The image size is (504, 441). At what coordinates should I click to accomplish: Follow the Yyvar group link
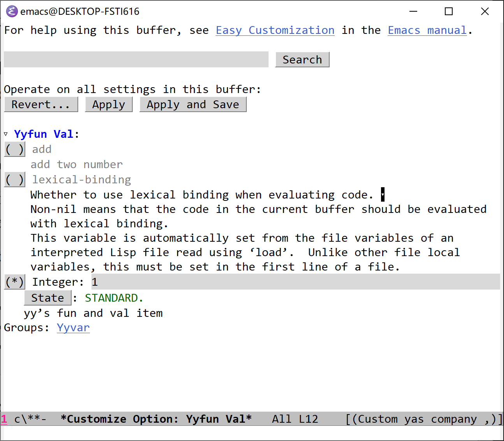click(73, 328)
